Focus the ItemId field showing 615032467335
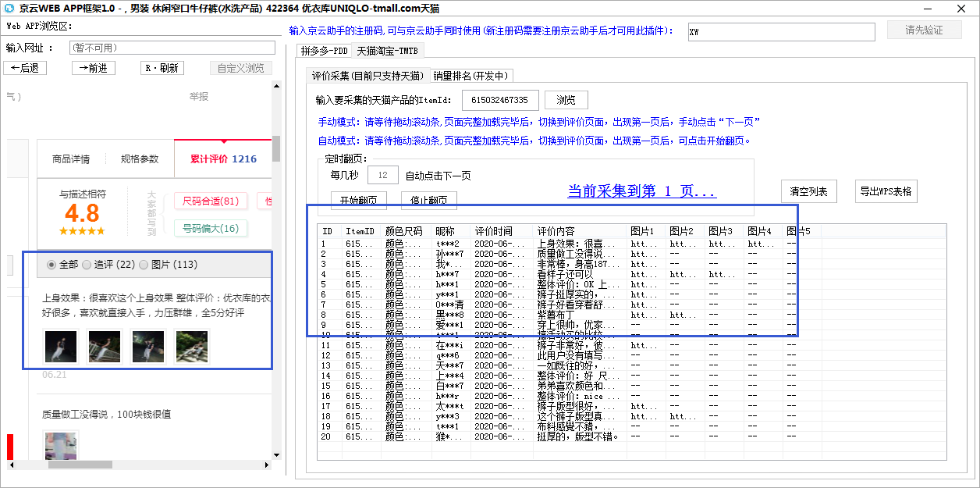The width and height of the screenshot is (980, 488). 500,100
